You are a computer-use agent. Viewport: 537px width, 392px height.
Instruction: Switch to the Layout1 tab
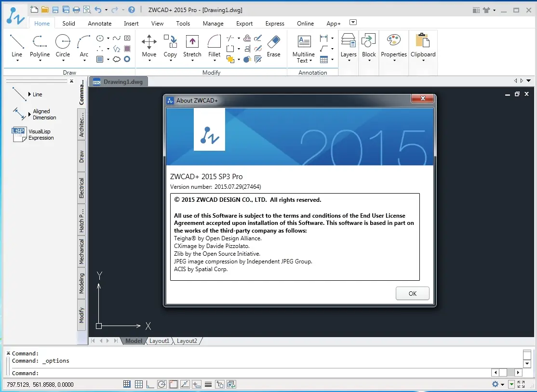(159, 340)
